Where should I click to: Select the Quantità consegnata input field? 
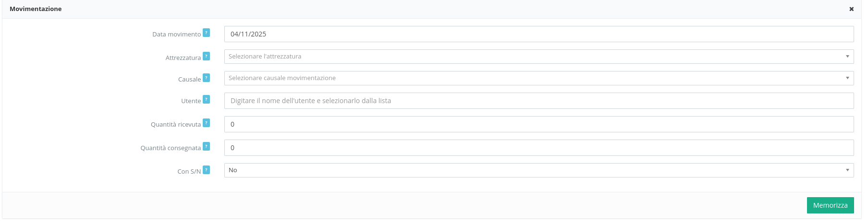tap(538, 148)
